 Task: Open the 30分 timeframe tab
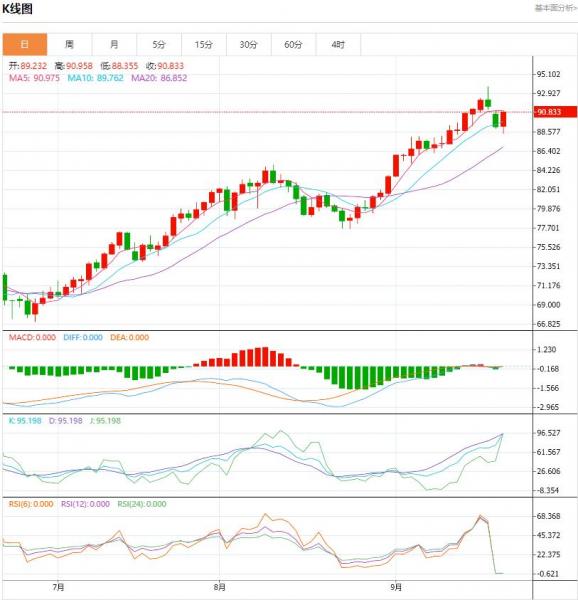(x=249, y=44)
